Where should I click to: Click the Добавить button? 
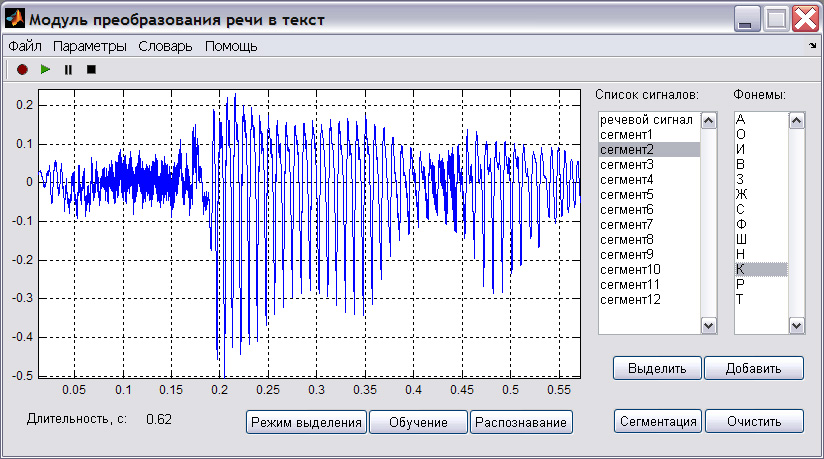click(x=754, y=368)
